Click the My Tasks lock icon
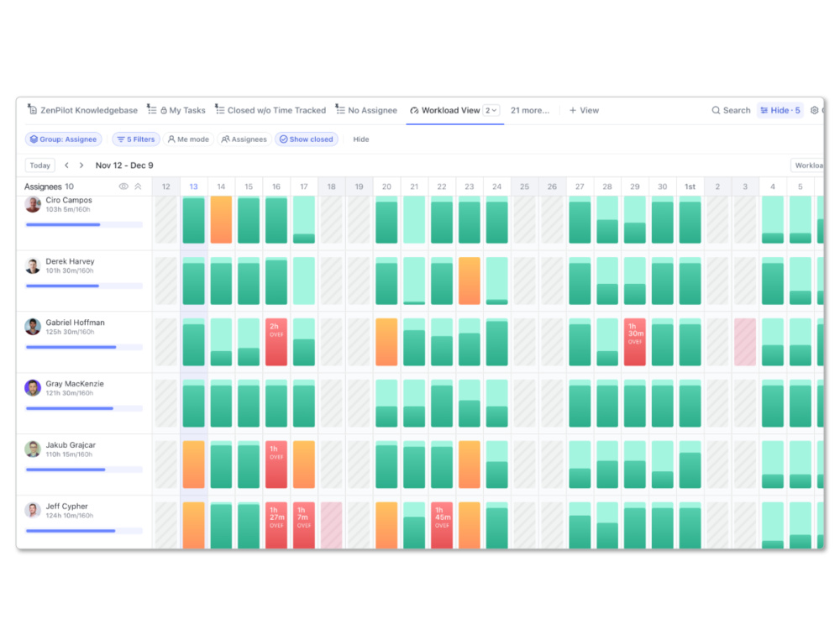Viewport: 840px width, 630px height. [x=164, y=110]
